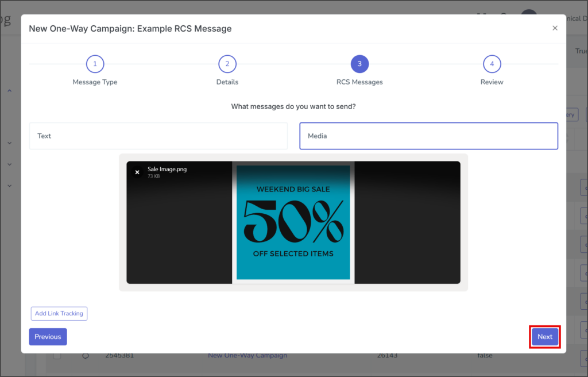Jump to step 2 Details
588x377 pixels.
click(x=227, y=64)
